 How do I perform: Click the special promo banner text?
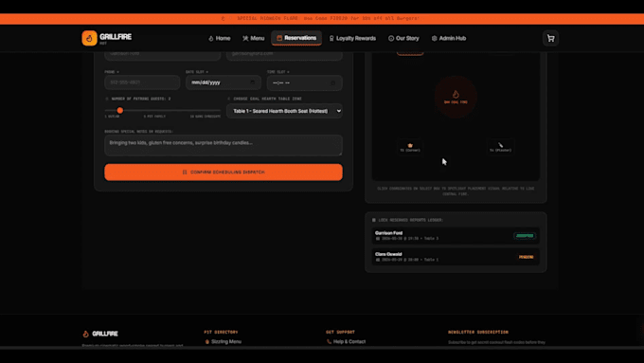329,19
